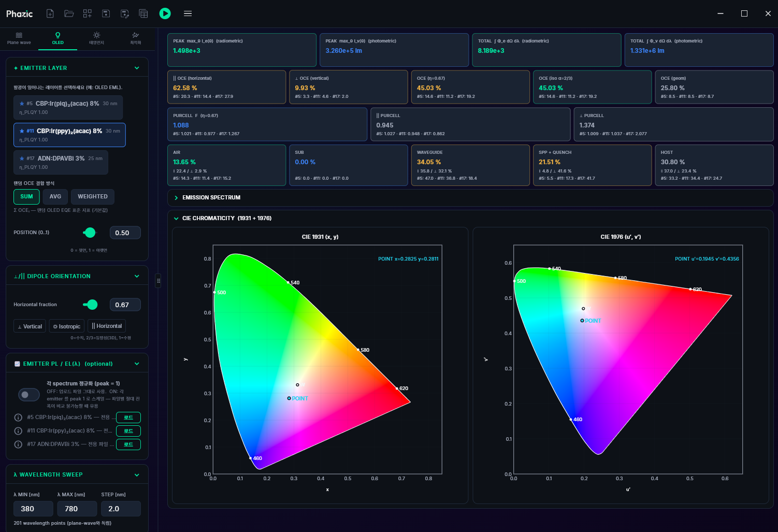
Task: Save with the floppy disk icon
Action: click(106, 13)
